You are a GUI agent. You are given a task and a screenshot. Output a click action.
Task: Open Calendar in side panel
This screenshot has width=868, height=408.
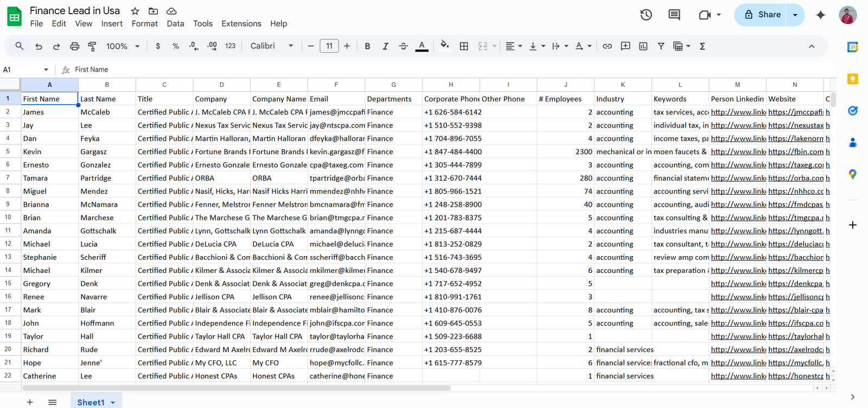coord(853,47)
